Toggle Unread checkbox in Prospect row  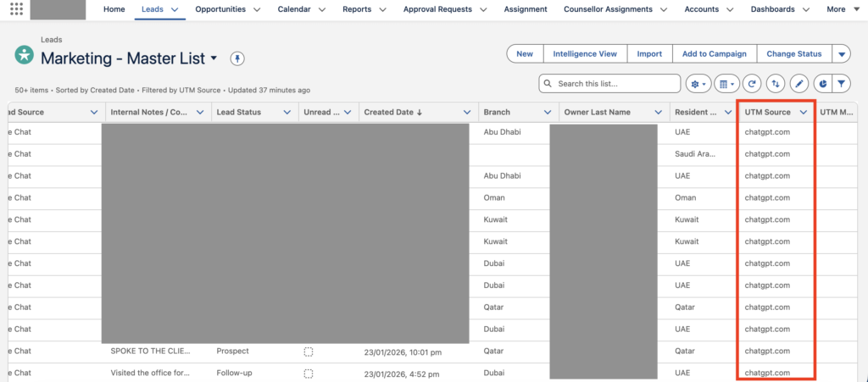[x=309, y=352]
